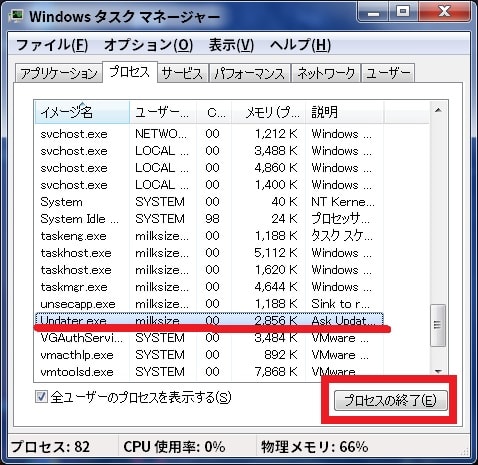Switch to the アプリケーション tab

click(x=59, y=73)
